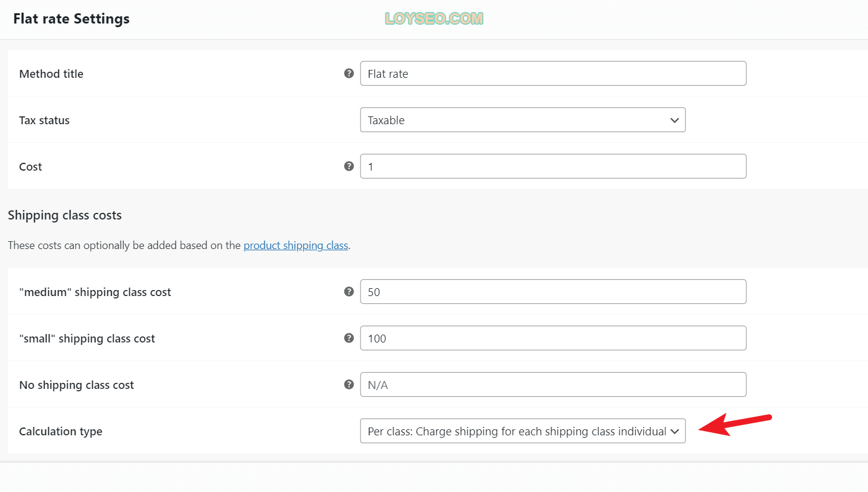Click the Method title input field
Screen dimensions: 868x492
553,74
